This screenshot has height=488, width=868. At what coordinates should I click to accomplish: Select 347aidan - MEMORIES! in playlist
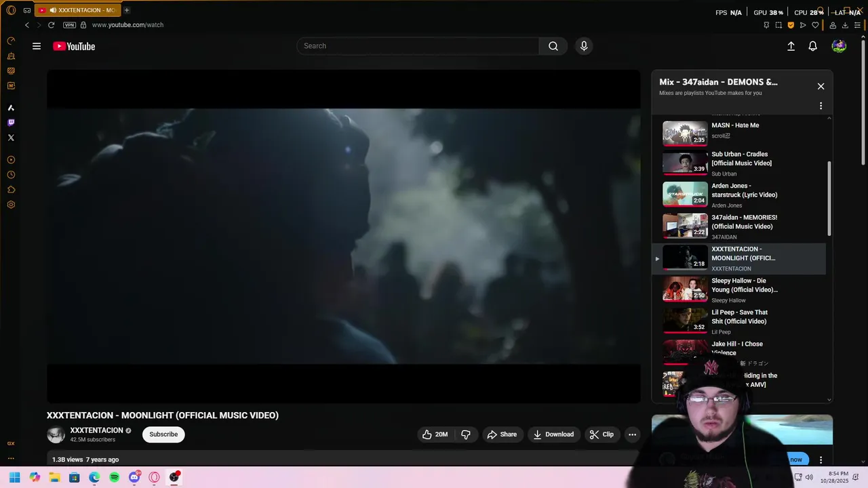[739, 227]
